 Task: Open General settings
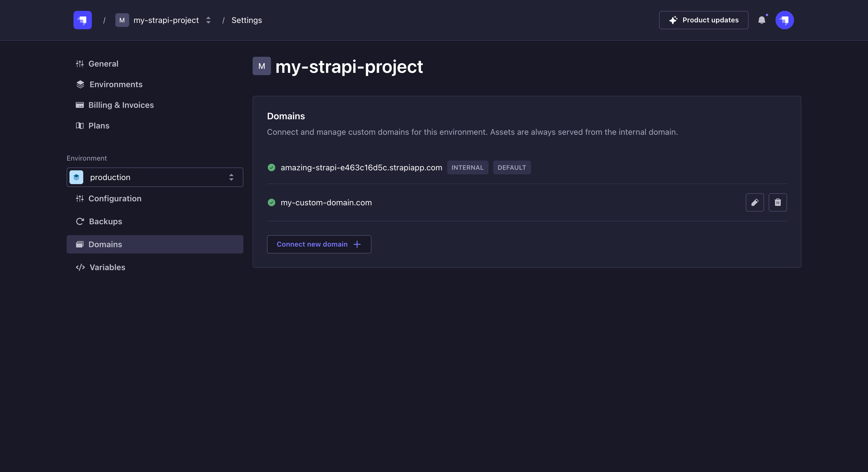(x=97, y=64)
